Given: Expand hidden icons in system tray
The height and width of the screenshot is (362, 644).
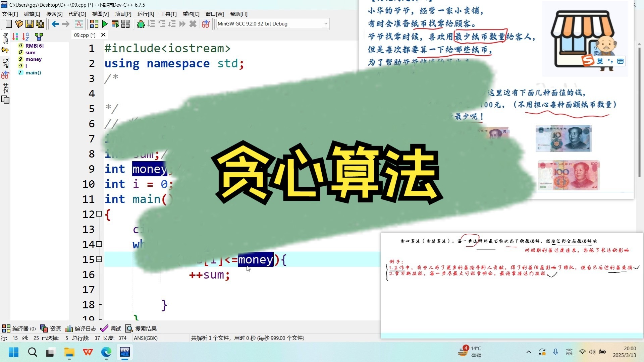Looking at the screenshot, I should pos(528,352).
